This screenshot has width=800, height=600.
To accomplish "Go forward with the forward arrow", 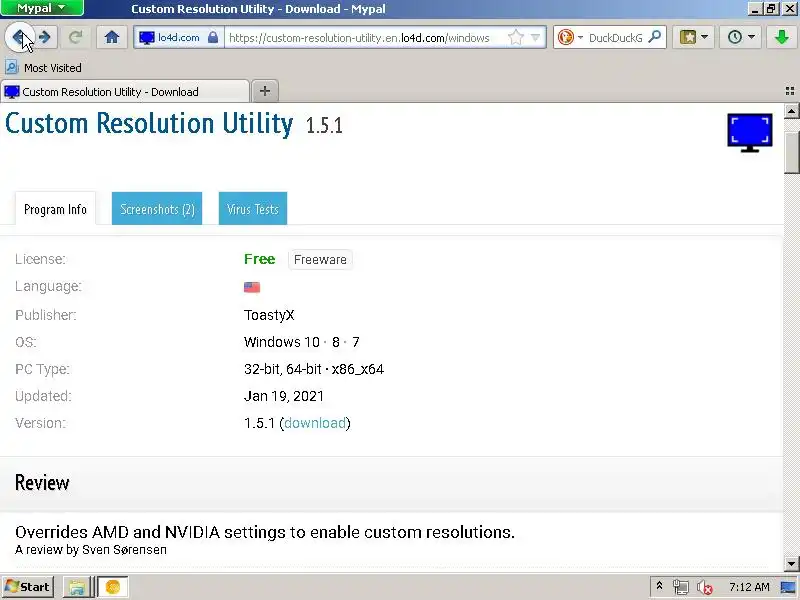I will click(x=45, y=37).
